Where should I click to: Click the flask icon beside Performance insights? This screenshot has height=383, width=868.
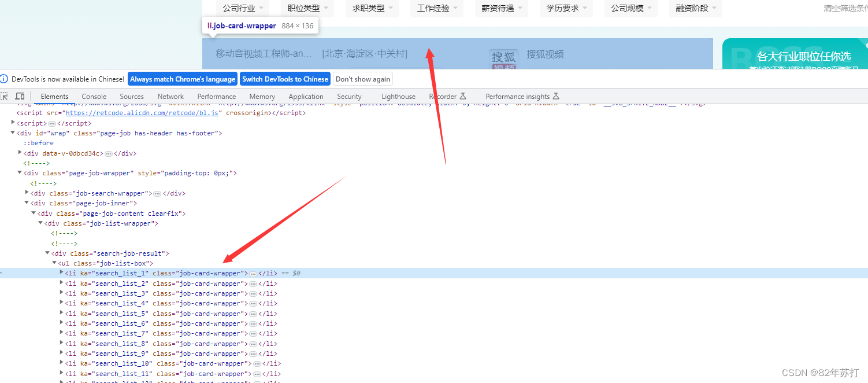click(556, 95)
